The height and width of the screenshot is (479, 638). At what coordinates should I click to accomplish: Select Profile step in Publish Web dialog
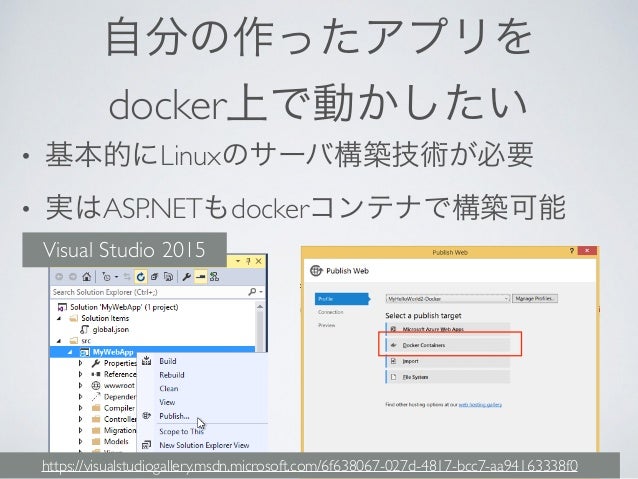click(x=342, y=299)
